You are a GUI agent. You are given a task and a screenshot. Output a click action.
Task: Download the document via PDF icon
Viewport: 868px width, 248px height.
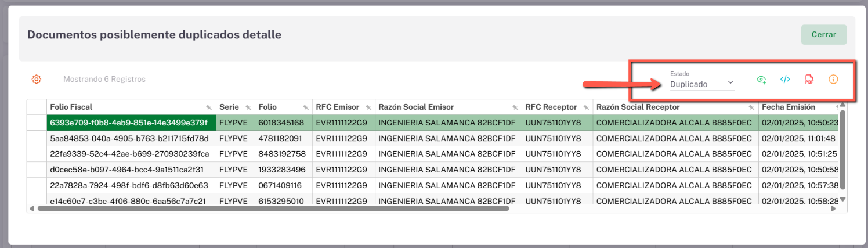[x=809, y=80]
